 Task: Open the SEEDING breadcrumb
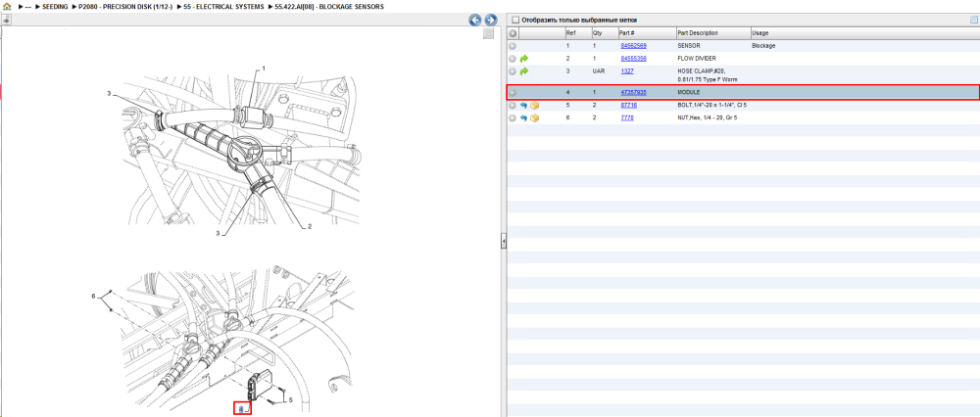pos(56,6)
